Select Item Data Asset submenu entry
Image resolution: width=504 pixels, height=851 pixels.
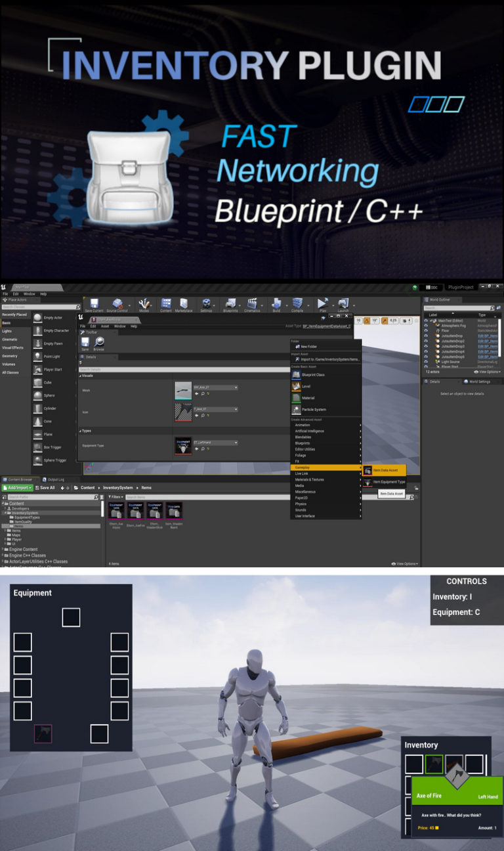[x=385, y=470]
